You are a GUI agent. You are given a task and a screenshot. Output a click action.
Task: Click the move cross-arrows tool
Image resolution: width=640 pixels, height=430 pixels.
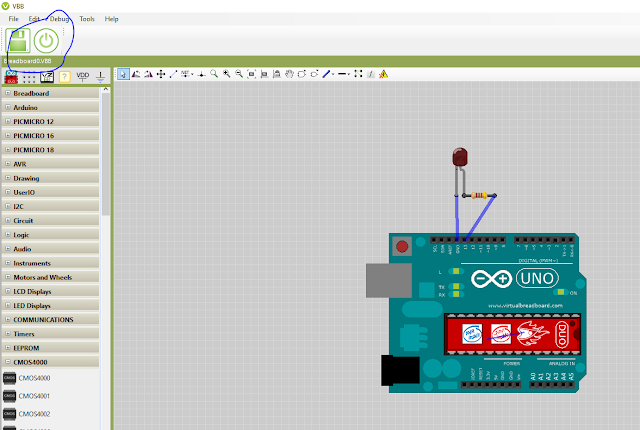click(161, 74)
